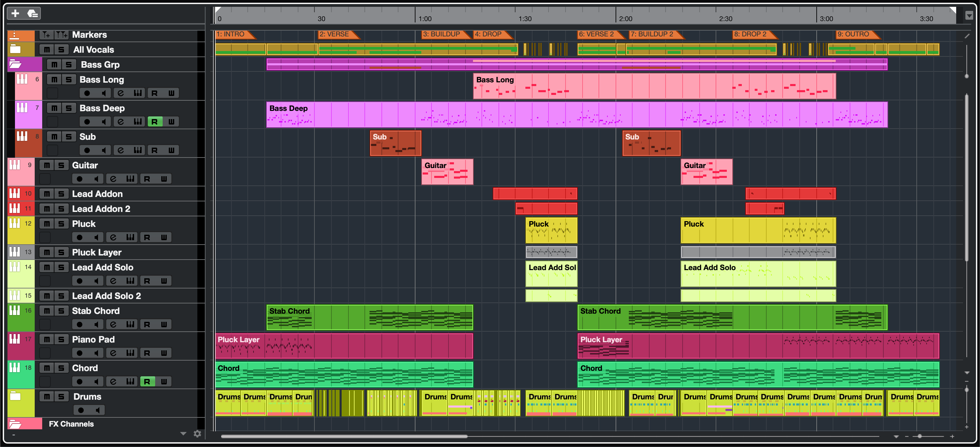Open the track presets icon beside plus

click(33, 13)
